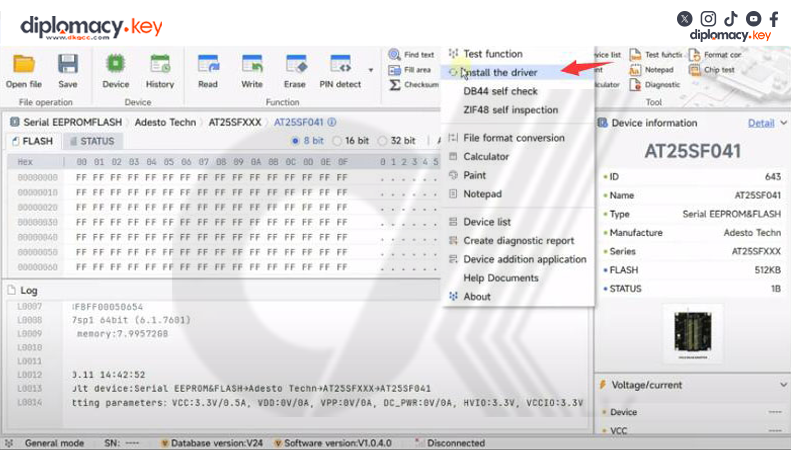Click AT25SF041 breadcrumb link
The height and width of the screenshot is (450, 791).
(x=298, y=122)
